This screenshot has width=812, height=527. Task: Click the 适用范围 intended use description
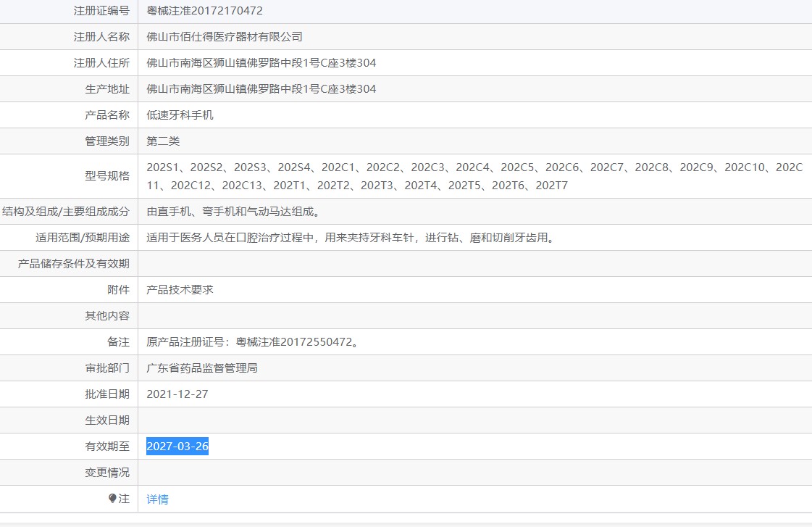[351, 238]
